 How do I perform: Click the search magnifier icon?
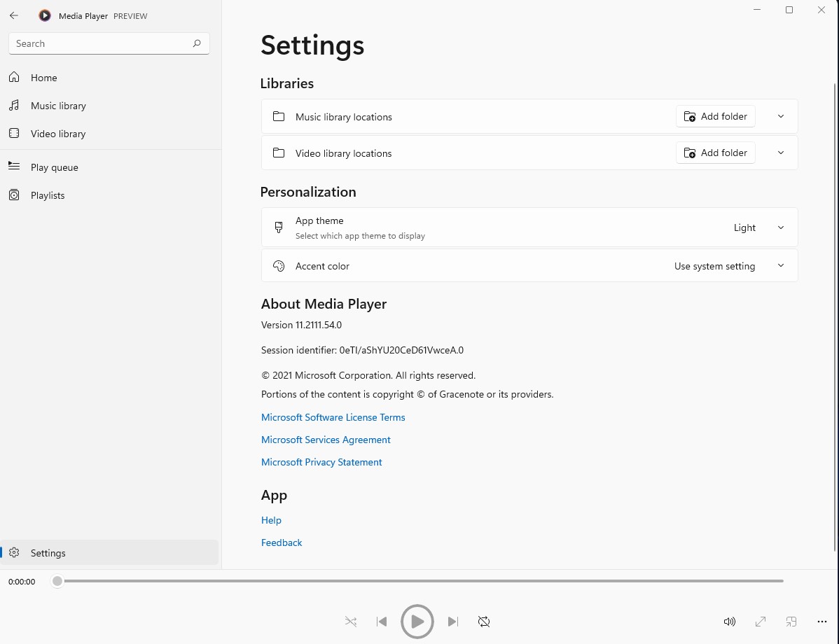point(197,43)
